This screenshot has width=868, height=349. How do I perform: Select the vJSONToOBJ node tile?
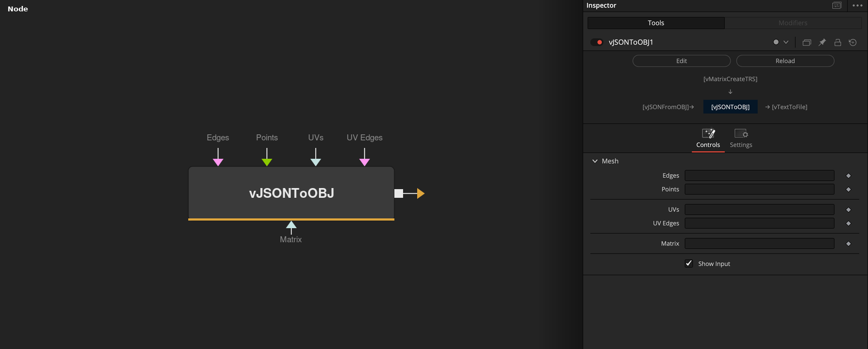pyautogui.click(x=291, y=193)
